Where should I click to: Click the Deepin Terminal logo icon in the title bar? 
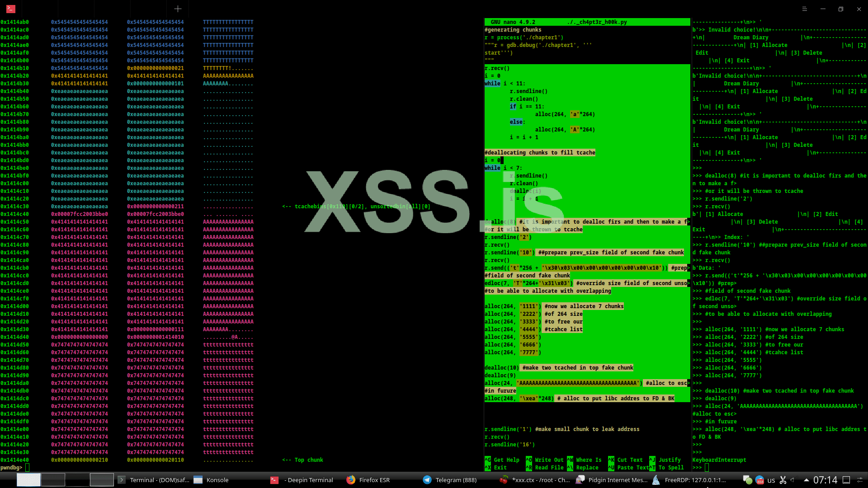(x=11, y=9)
